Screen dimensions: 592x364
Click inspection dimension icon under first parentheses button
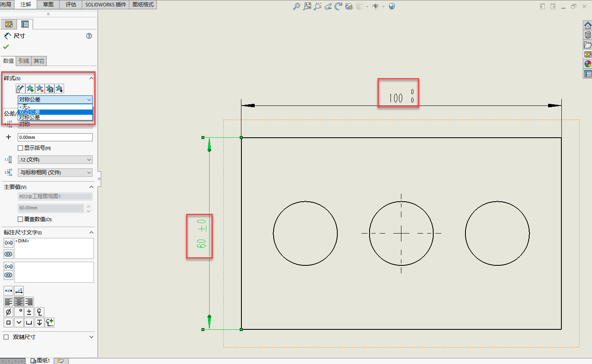tap(8, 254)
